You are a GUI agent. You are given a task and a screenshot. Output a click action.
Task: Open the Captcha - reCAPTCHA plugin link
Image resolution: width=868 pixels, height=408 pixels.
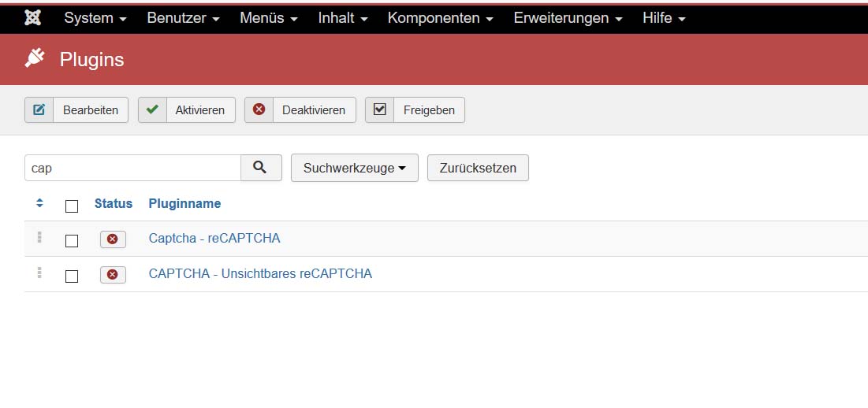[214, 238]
